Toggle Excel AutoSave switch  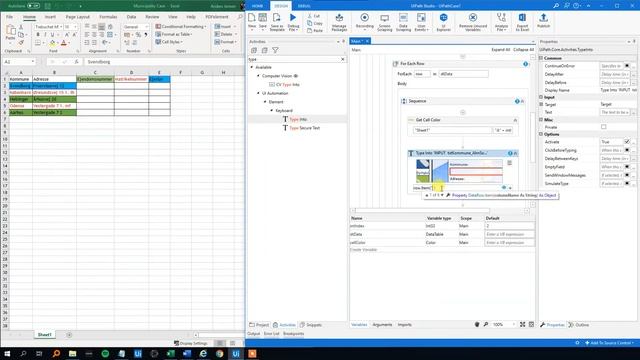(33, 6)
